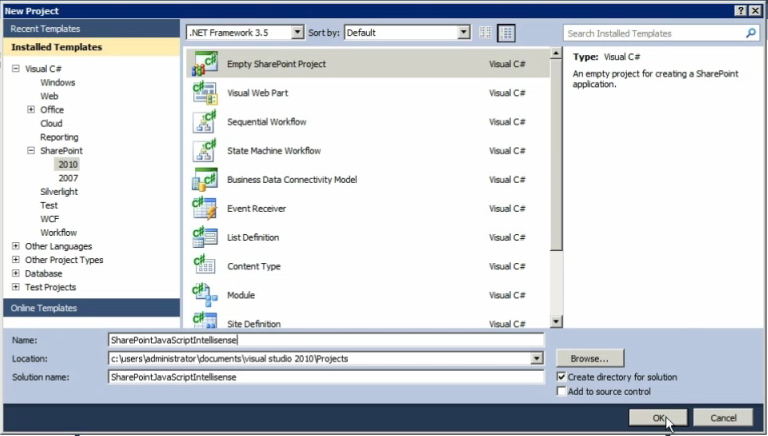Select the Reporting tree item

[x=59, y=137]
